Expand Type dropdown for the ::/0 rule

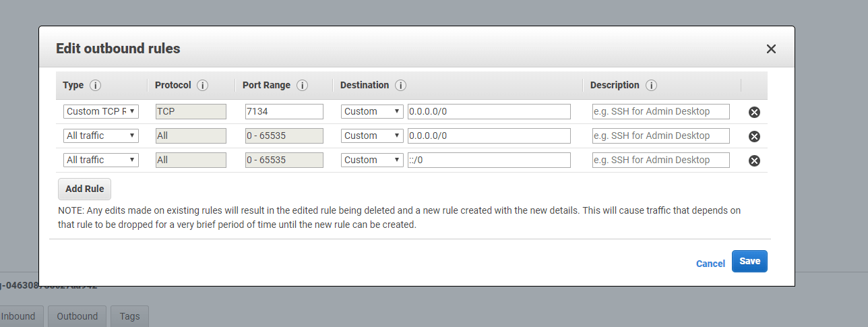101,160
